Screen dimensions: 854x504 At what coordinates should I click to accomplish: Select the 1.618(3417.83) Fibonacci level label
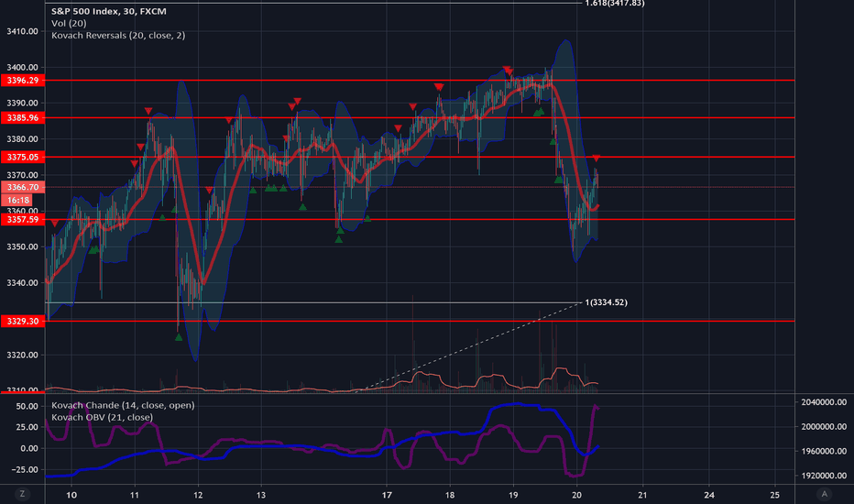coord(614,4)
